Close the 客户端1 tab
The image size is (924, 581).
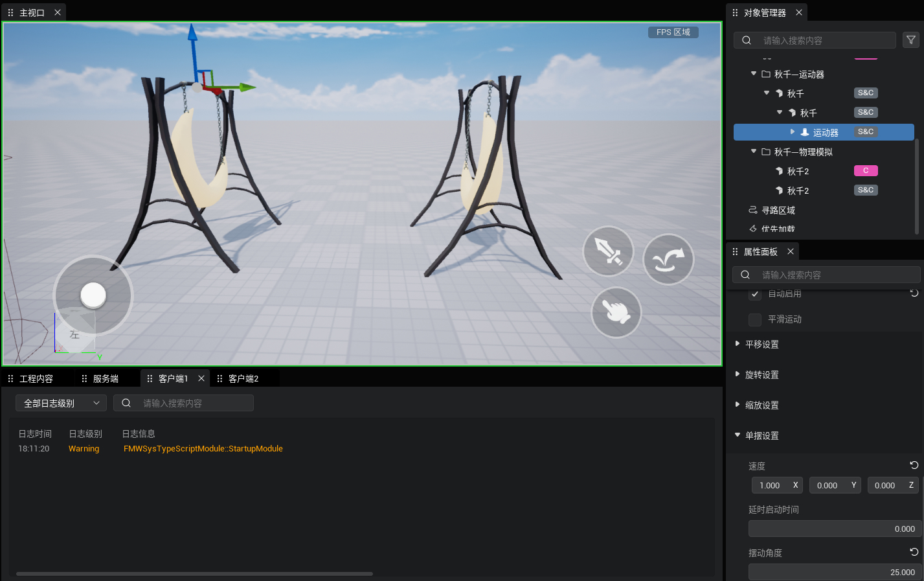(x=201, y=378)
